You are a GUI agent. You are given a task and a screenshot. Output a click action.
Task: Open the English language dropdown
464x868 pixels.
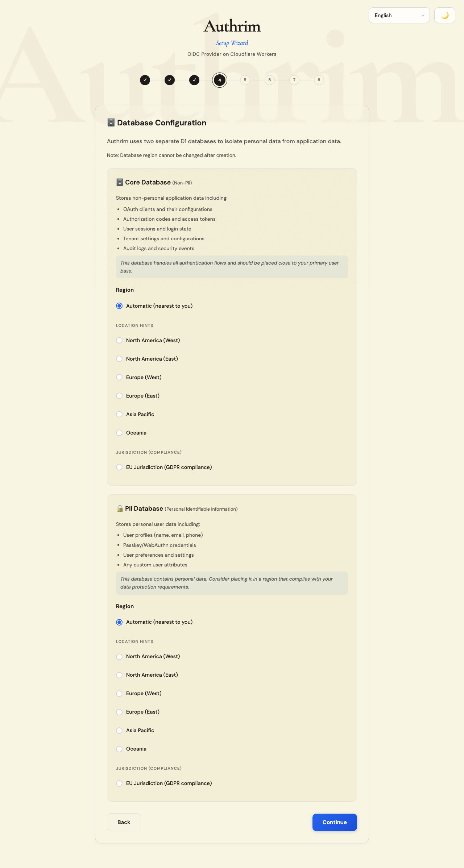(x=399, y=15)
